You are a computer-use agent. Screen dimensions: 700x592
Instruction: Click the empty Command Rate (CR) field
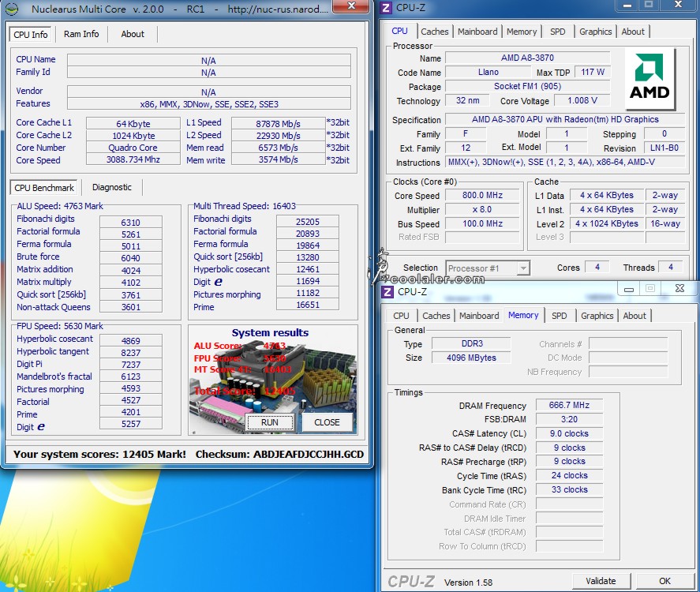(569, 504)
